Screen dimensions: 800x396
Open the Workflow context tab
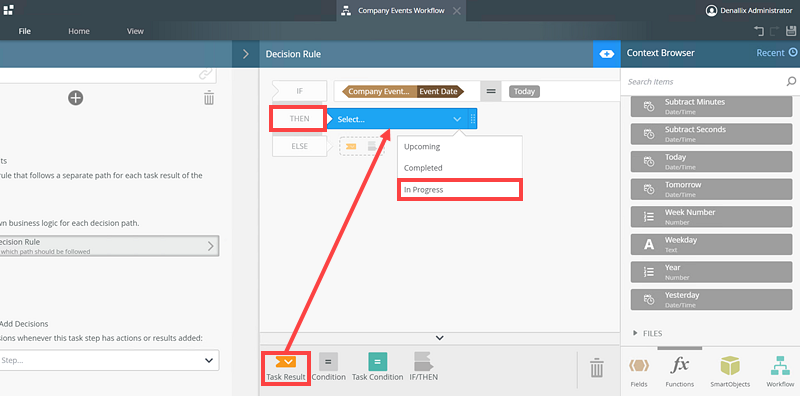780,372
